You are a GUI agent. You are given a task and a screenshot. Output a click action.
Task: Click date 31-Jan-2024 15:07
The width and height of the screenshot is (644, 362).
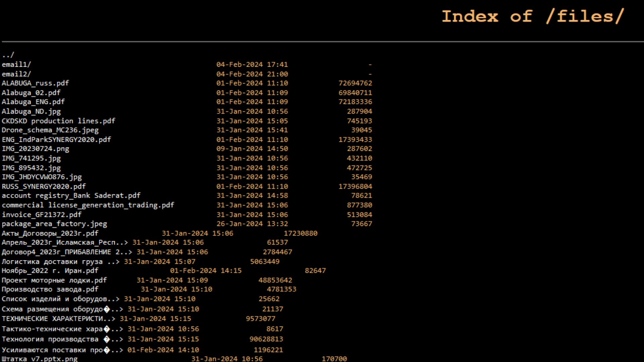(x=160, y=261)
